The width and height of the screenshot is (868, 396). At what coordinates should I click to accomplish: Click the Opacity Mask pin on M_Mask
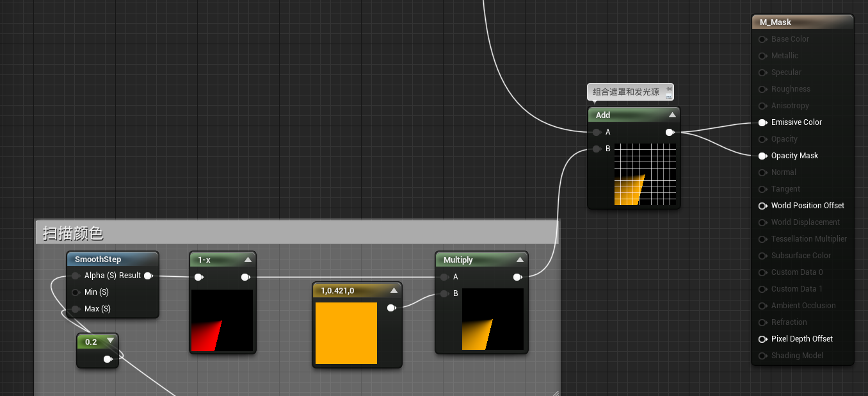762,156
